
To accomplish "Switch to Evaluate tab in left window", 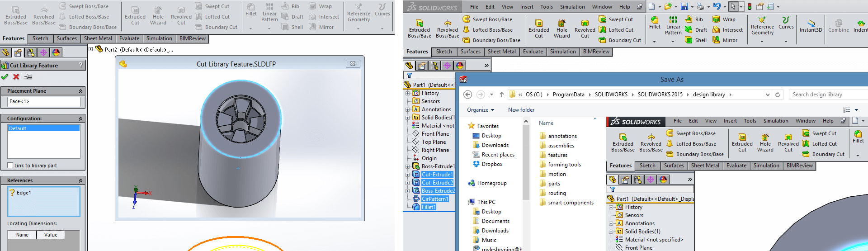I will (129, 39).
